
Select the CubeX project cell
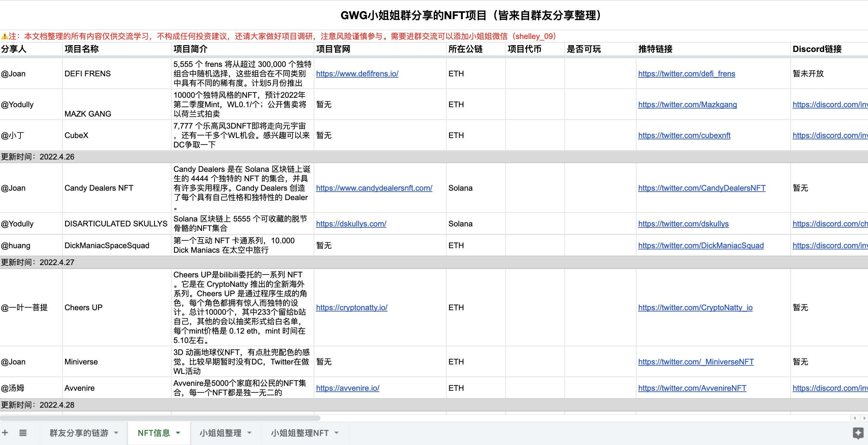(x=117, y=136)
